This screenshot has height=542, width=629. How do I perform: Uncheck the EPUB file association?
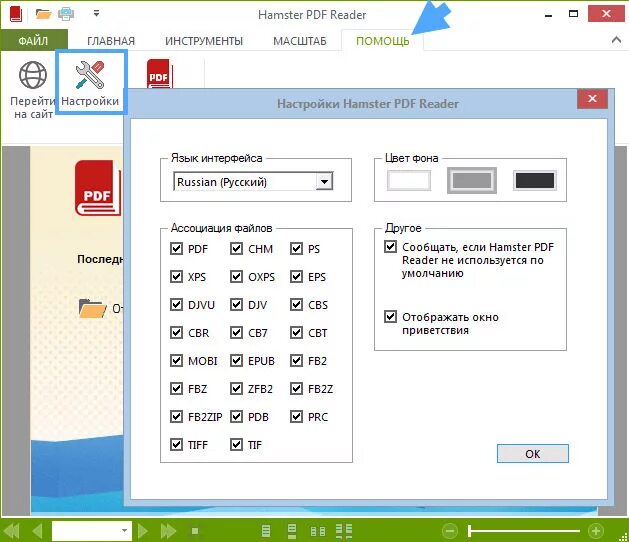point(237,361)
